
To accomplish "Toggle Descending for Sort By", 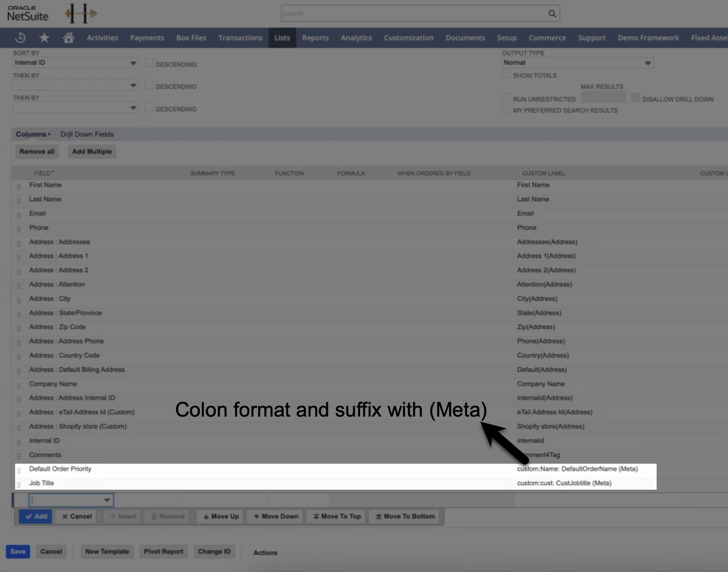I will click(149, 63).
